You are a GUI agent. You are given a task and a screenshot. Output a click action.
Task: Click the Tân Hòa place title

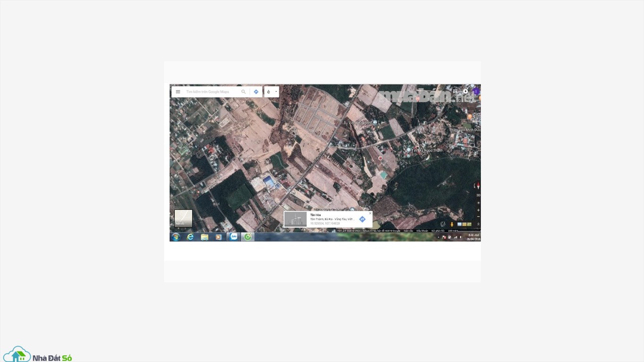click(315, 215)
